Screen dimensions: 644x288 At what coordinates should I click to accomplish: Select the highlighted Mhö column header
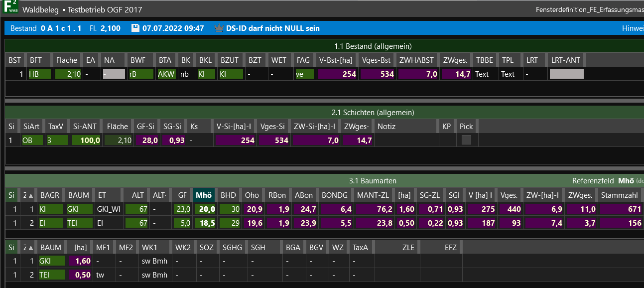[204, 195]
